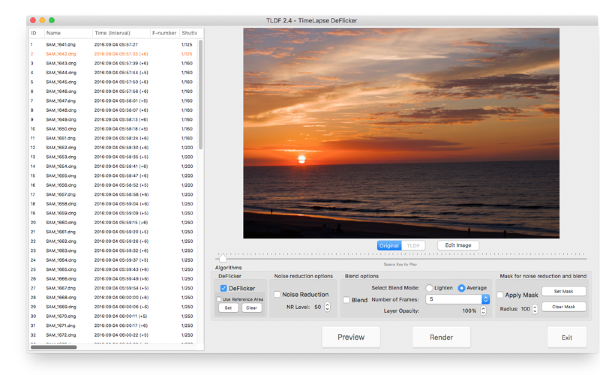
Task: Select Average blend mode radio button
Action: click(x=461, y=288)
